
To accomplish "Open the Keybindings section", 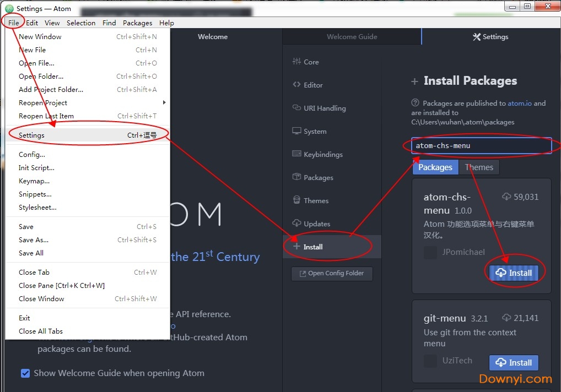I will [322, 155].
